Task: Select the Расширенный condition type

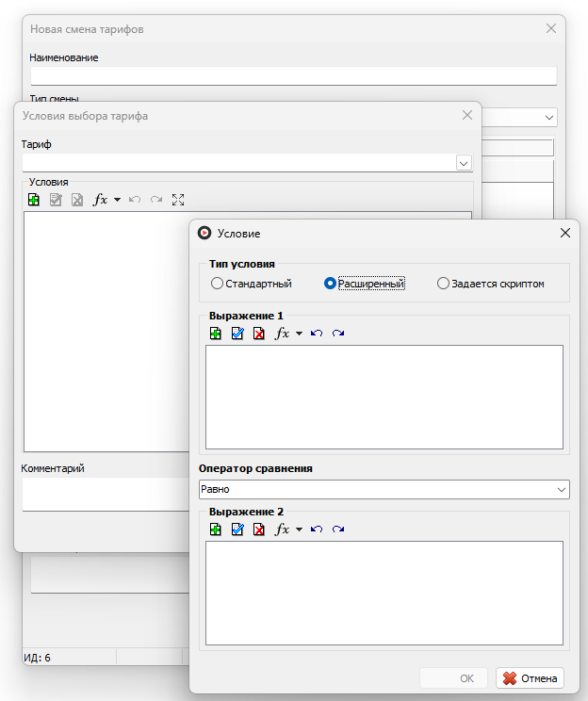Action: point(365,284)
